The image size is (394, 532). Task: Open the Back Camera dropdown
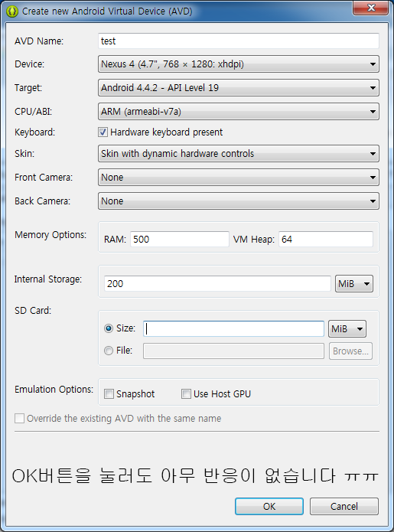(x=239, y=201)
